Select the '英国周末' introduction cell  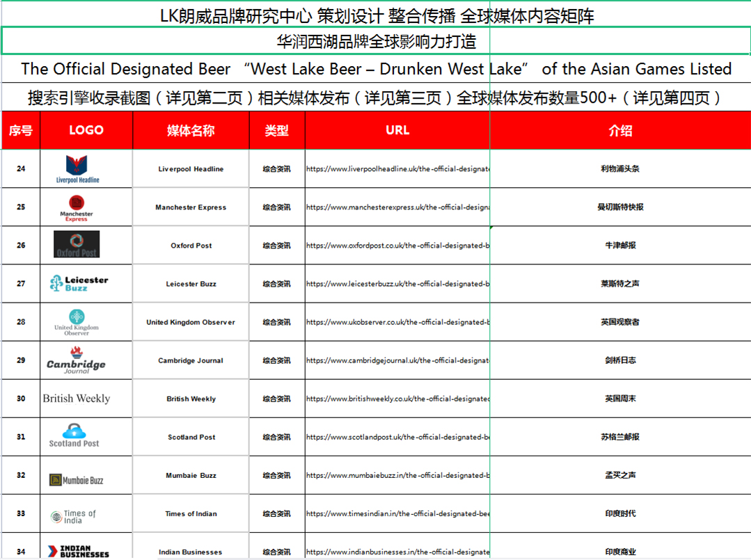pos(620,399)
